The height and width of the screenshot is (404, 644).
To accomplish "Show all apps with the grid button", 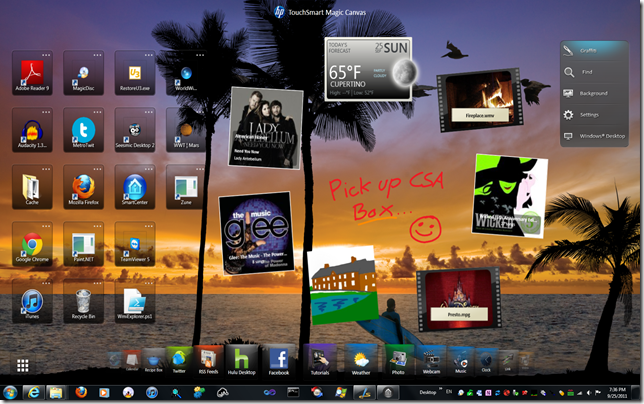I will (x=23, y=365).
